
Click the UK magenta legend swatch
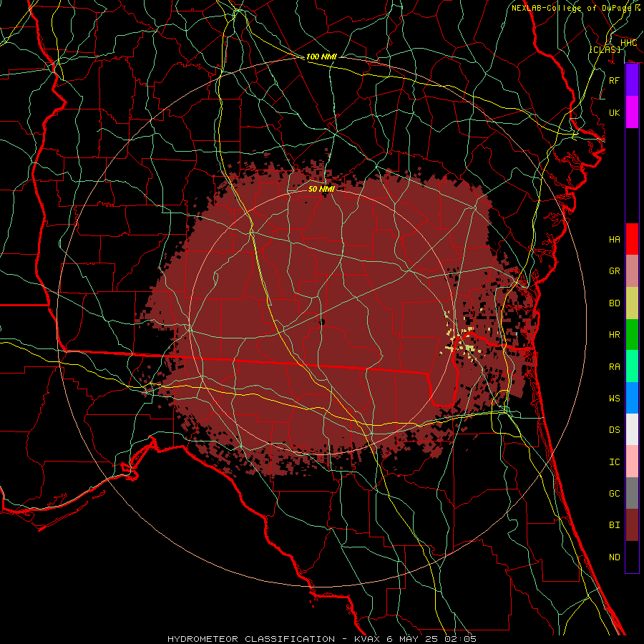coord(632,112)
